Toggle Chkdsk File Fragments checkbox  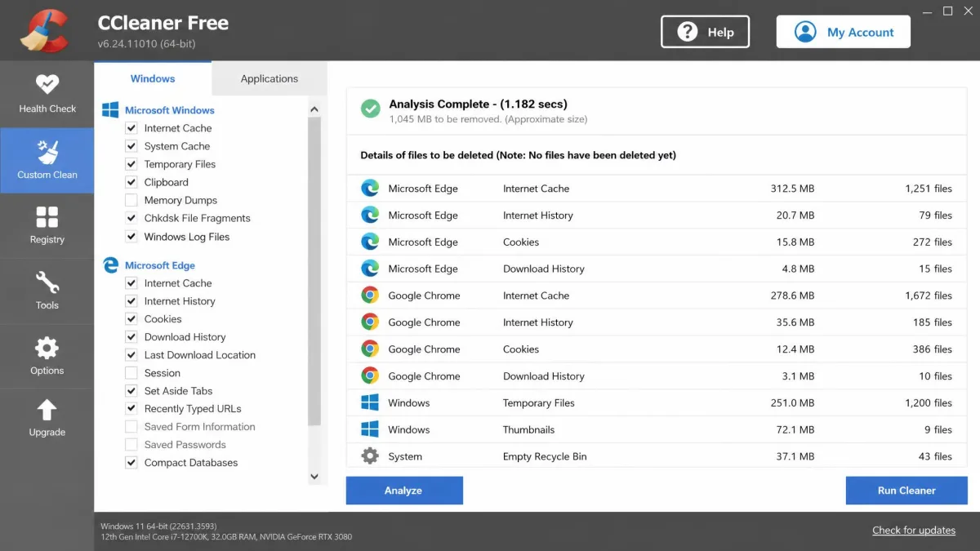(131, 218)
